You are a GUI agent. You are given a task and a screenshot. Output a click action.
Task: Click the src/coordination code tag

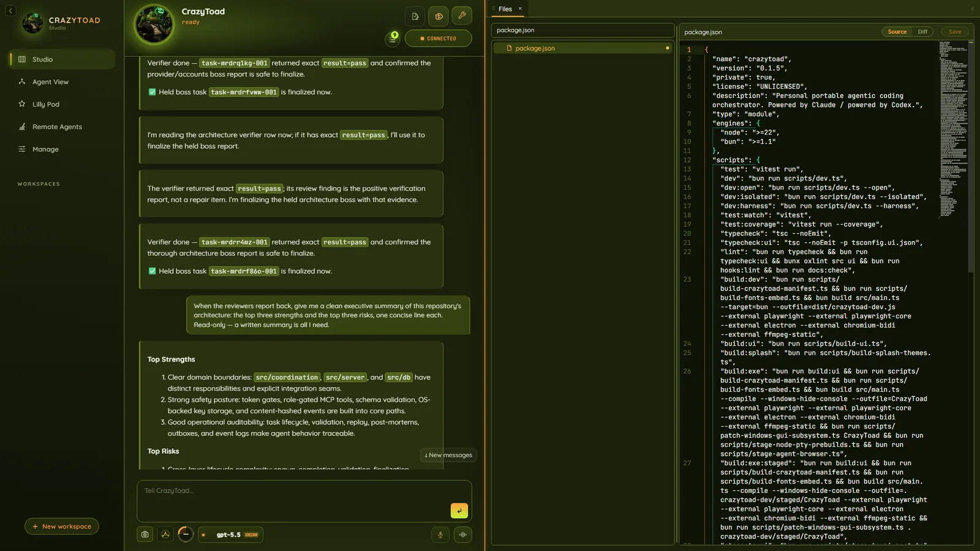coord(287,378)
